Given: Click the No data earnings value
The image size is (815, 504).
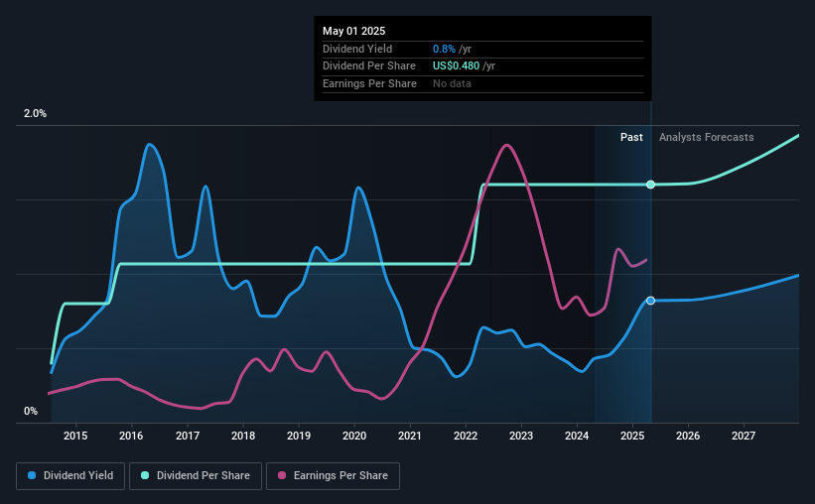Looking at the screenshot, I should [452, 83].
